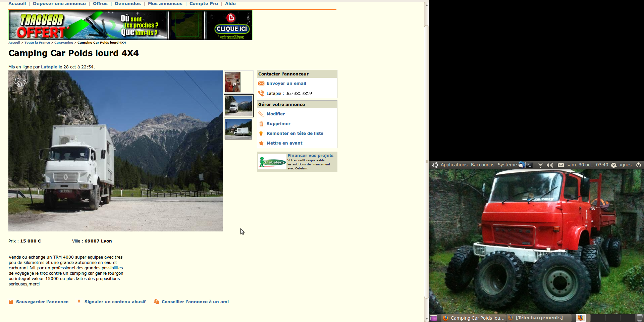644x322 pixels.
Task: Open the Applications menu
Action: (x=453, y=165)
